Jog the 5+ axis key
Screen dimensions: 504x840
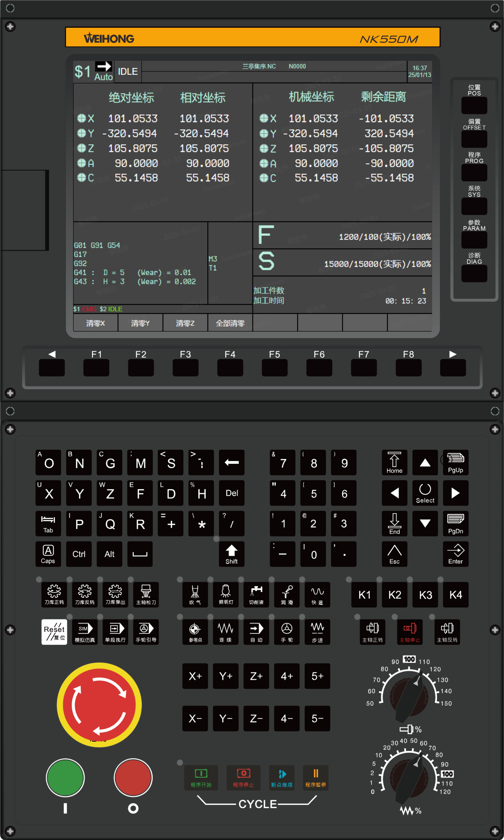(x=317, y=676)
